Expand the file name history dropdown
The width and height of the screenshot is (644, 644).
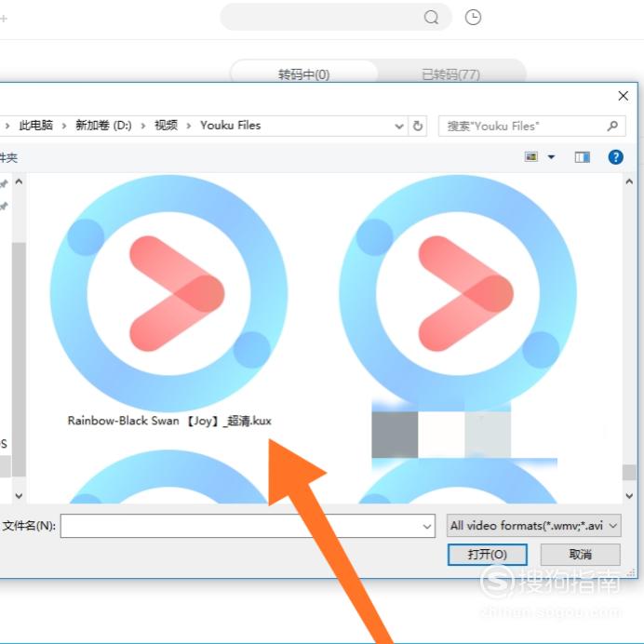(427, 526)
